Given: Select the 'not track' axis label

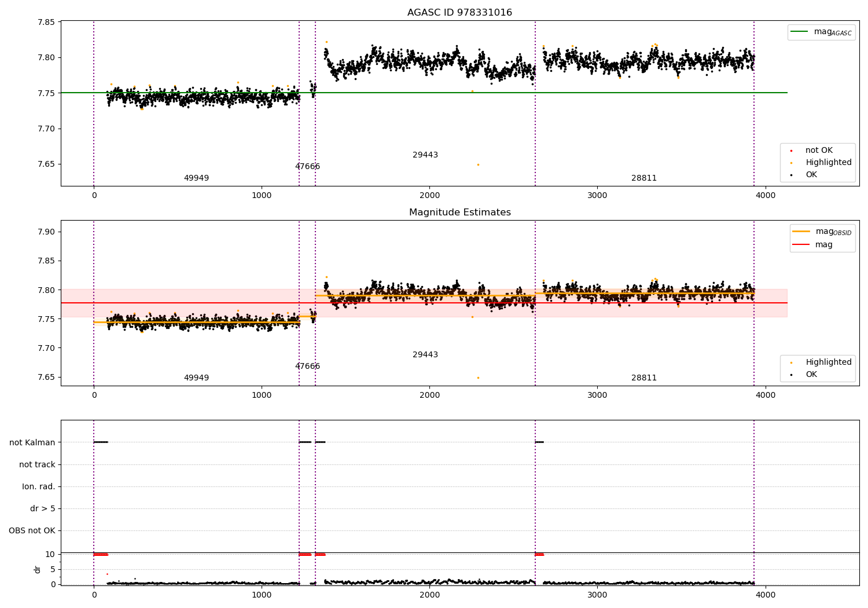Looking at the screenshot, I should coord(37,464).
